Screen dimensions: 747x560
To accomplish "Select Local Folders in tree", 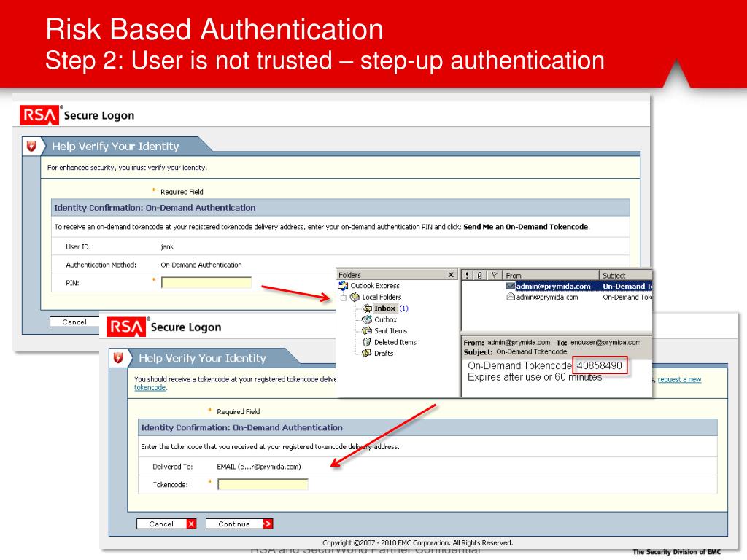I will (382, 297).
